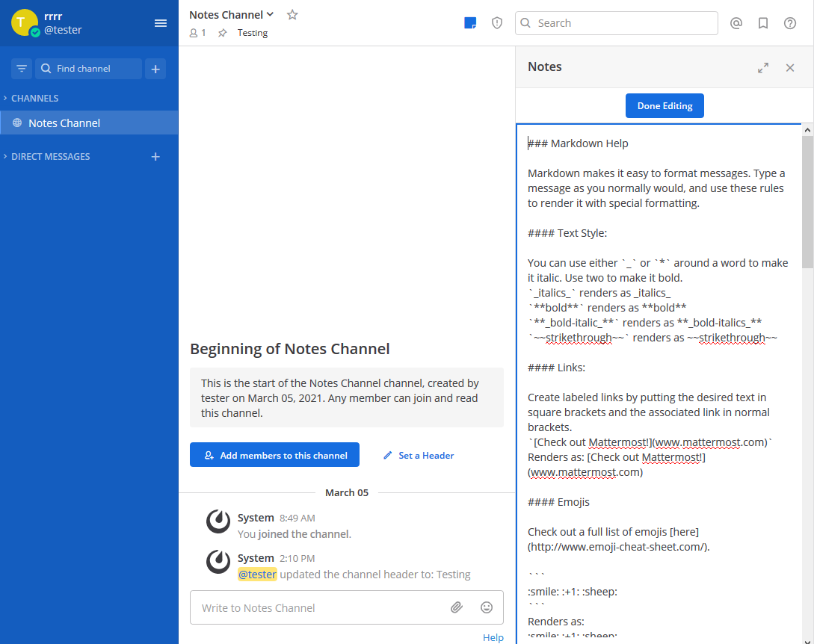Click the shield alert icon in header
This screenshot has height=644, width=814.
pyautogui.click(x=497, y=23)
